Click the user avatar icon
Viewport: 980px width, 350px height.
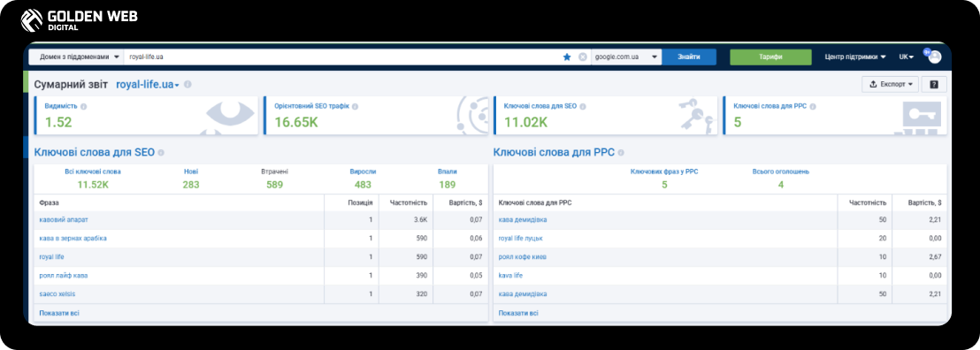934,57
